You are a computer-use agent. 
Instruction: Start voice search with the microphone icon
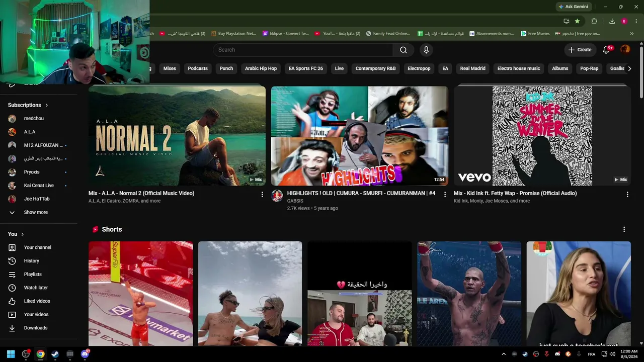[426, 50]
